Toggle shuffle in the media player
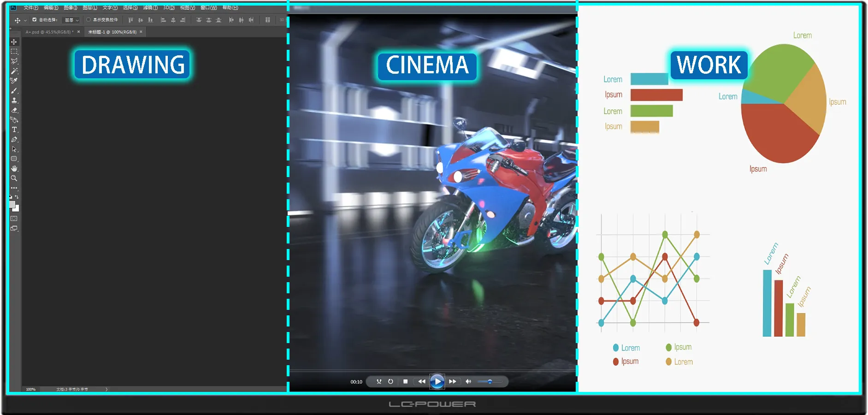 tap(379, 381)
